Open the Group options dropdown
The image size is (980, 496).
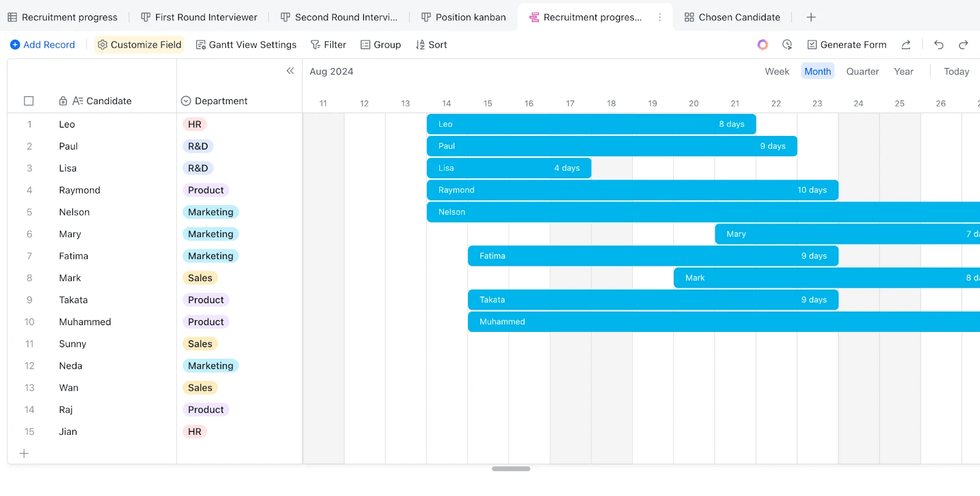coord(381,45)
